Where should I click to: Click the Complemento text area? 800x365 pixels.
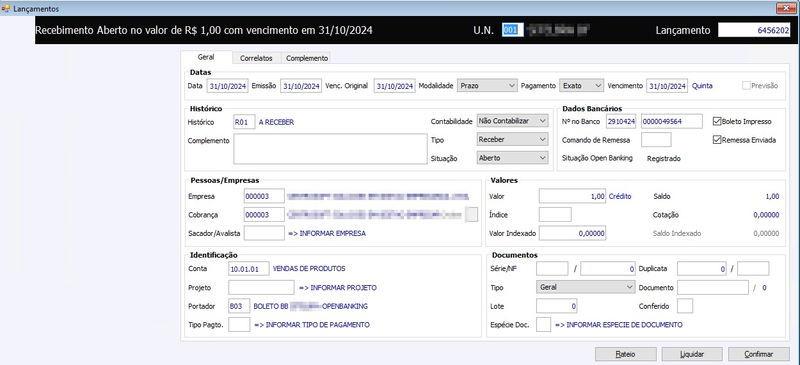point(330,149)
